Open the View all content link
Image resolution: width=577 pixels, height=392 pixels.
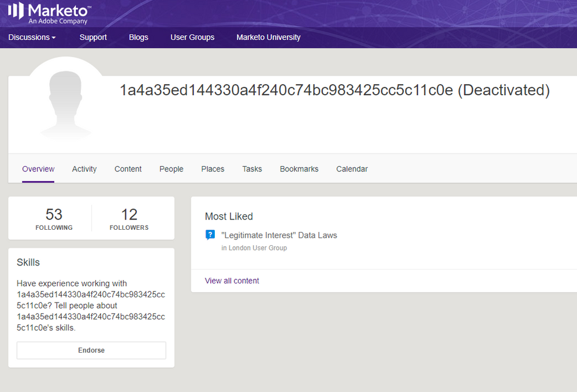(232, 281)
